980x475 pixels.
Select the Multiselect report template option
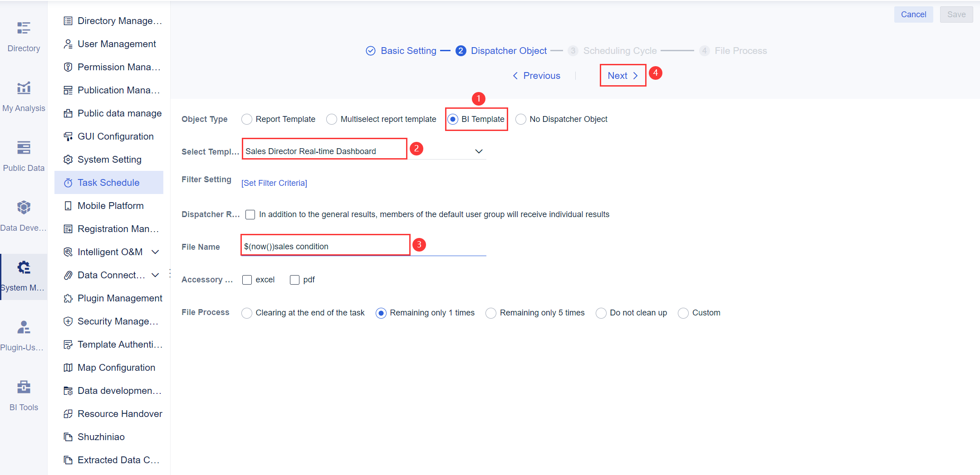(332, 119)
